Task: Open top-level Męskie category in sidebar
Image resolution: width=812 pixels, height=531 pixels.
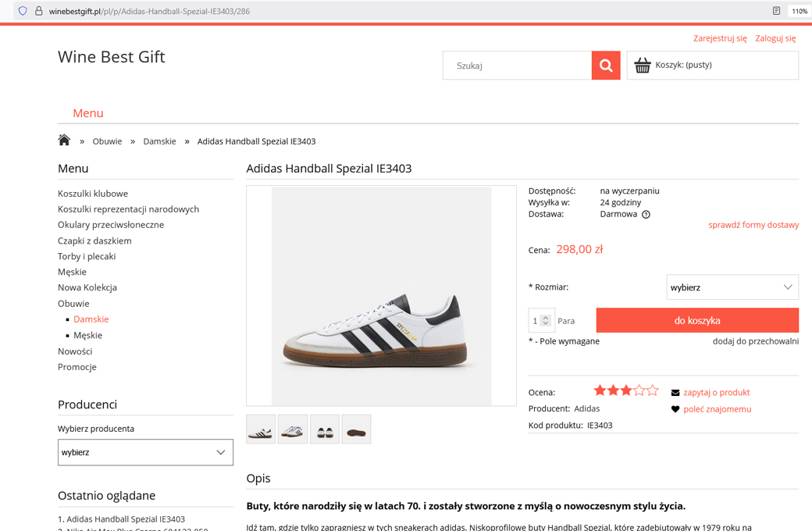Action: 72,272
